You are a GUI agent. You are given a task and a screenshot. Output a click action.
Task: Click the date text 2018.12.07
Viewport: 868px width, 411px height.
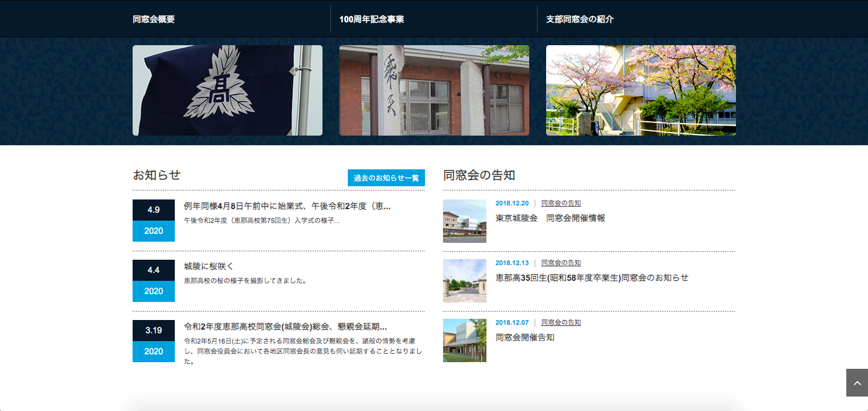(512, 322)
